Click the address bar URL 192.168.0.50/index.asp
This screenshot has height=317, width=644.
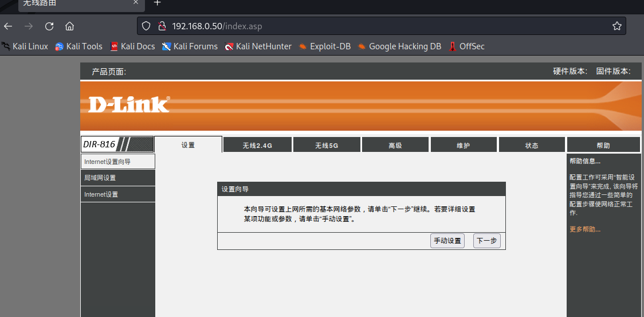(x=217, y=26)
